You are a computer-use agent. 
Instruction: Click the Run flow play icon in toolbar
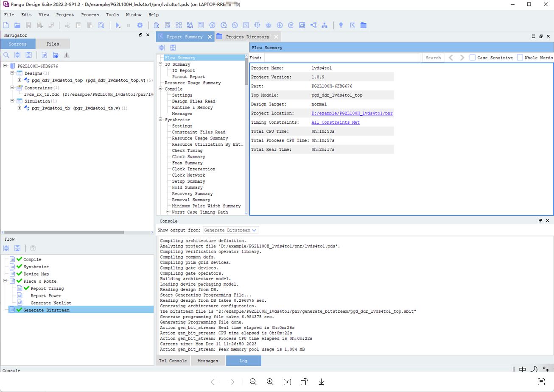[118, 25]
